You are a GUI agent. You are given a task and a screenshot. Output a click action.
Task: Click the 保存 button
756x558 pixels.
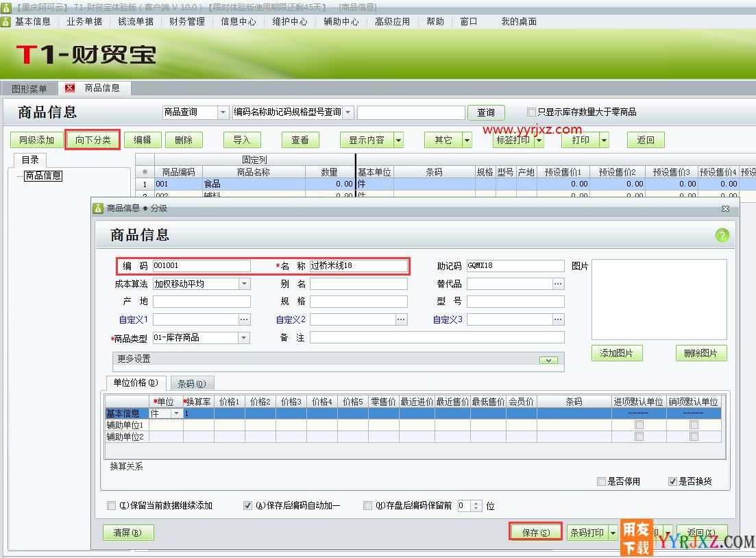[536, 533]
